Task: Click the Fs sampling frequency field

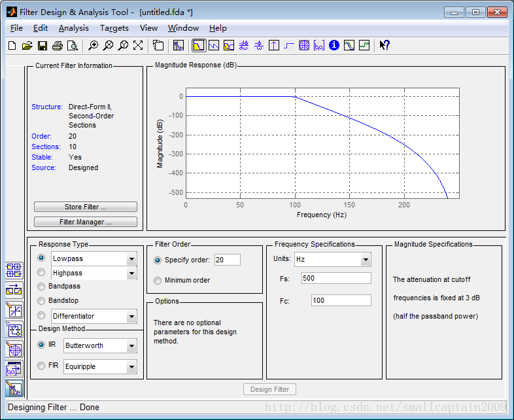Action: (336, 278)
